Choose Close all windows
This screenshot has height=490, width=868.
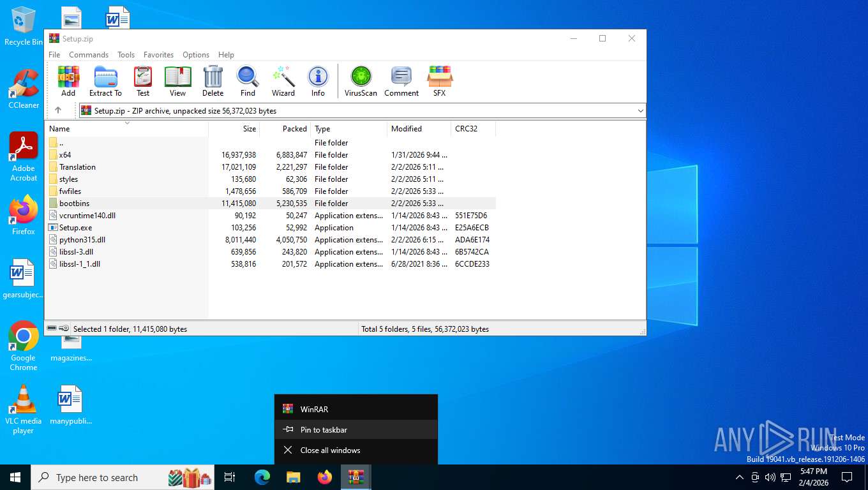click(356, 450)
